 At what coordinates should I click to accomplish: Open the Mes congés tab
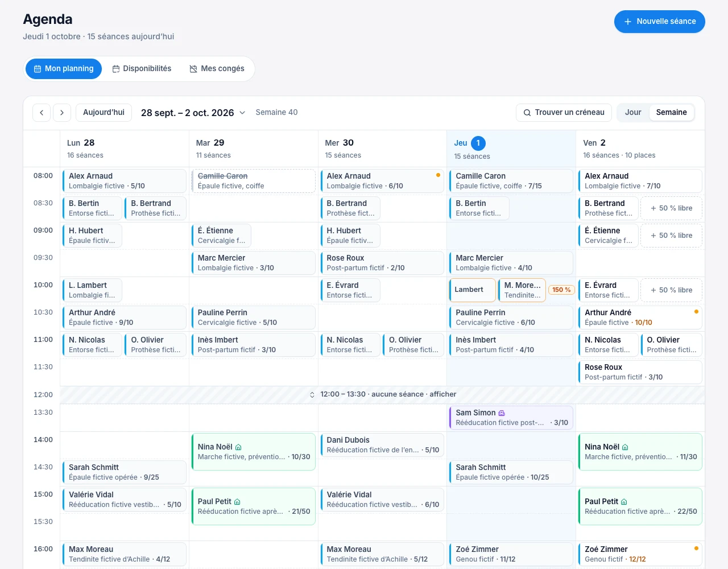[x=217, y=69]
